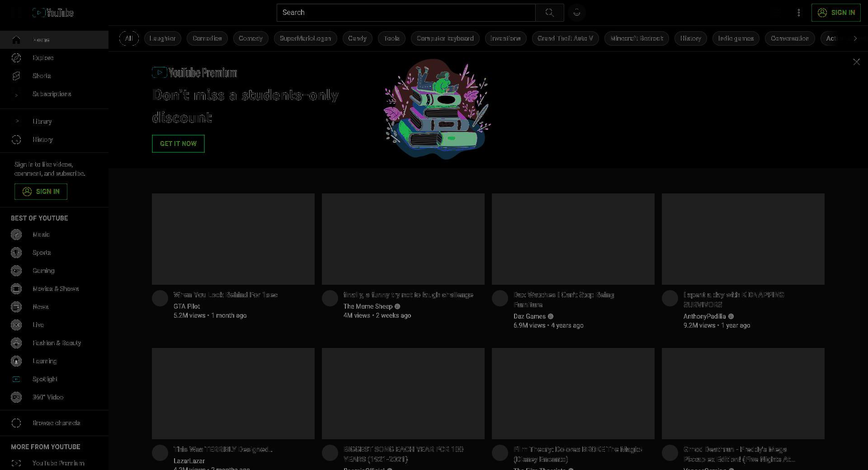
Task: Select the Indie games chip
Action: (736, 38)
